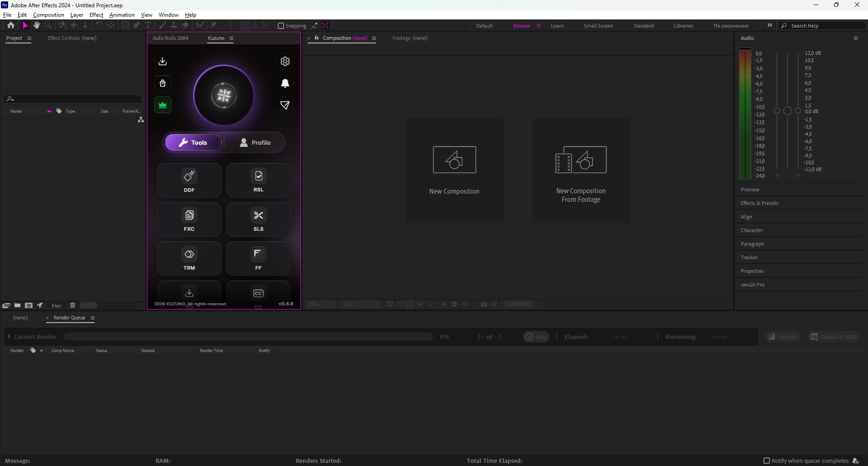This screenshot has width=868, height=466.
Task: Switch to Auto Nulls 2064 tab
Action: (x=171, y=38)
